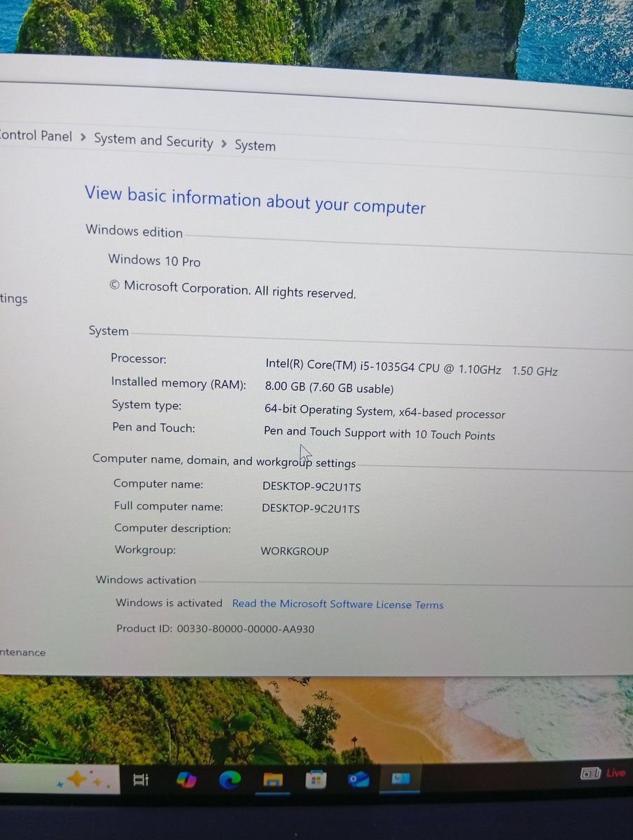Click the 64-bit Operating System text
Image resolution: width=633 pixels, height=840 pixels.
coord(384,411)
